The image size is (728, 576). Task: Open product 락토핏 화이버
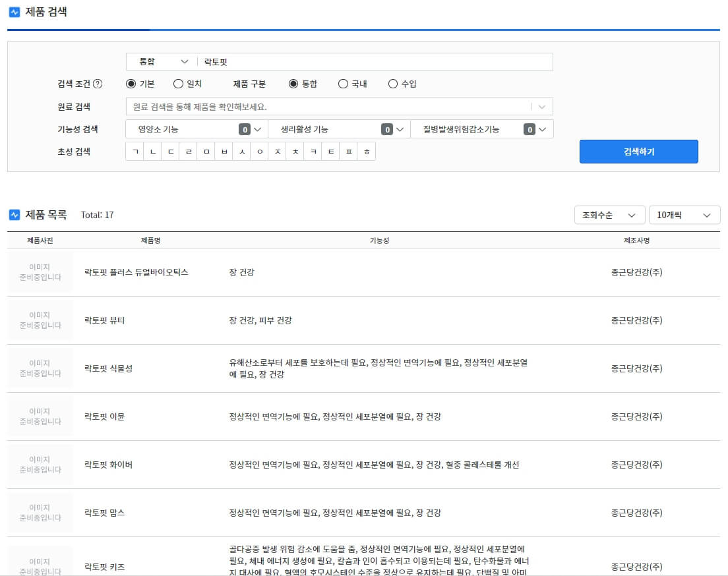click(108, 465)
